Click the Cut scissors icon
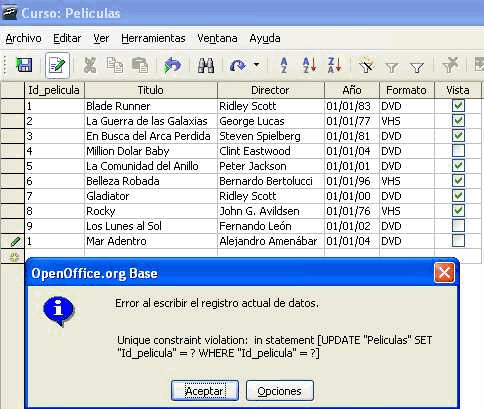484x409 pixels. (x=90, y=65)
